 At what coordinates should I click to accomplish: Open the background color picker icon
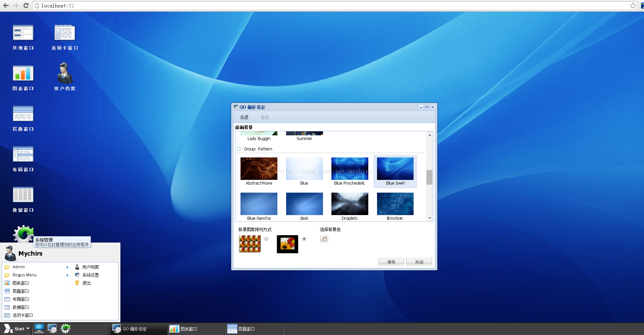(x=324, y=239)
